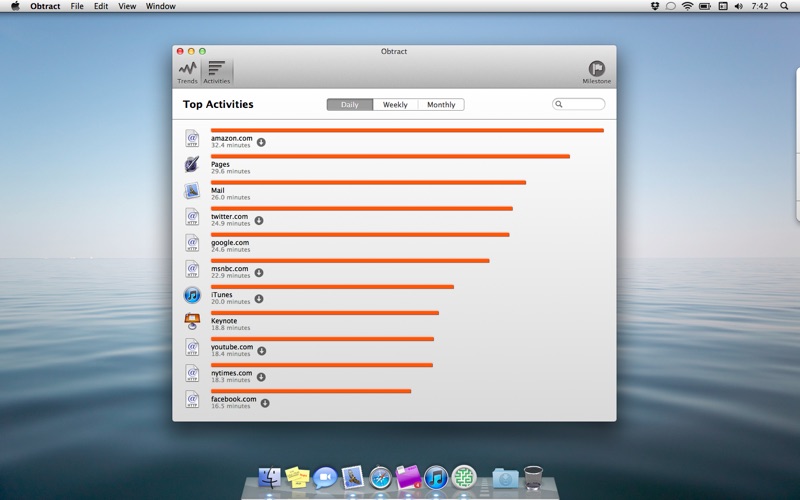Click the amazon.com HTTP document icon
The width and height of the screenshot is (800, 500).
click(x=192, y=138)
